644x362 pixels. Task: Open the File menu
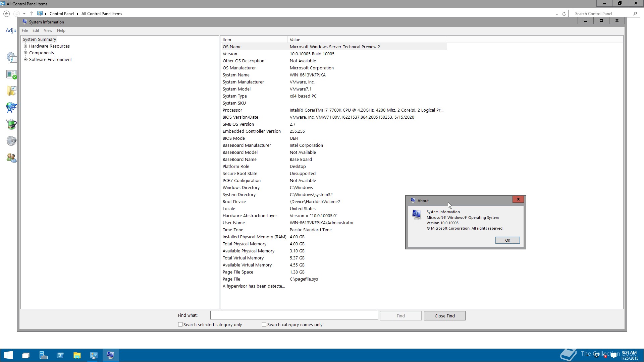click(x=25, y=31)
